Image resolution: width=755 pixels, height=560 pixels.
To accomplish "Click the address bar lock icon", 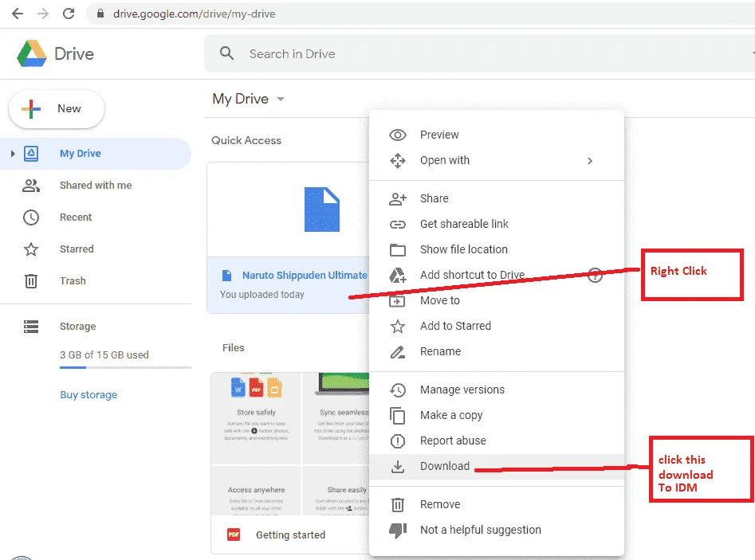I will [x=100, y=14].
